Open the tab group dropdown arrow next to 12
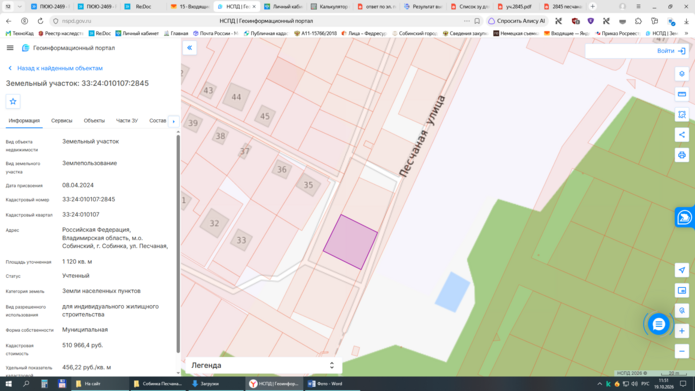The image size is (695, 391). (20, 7)
